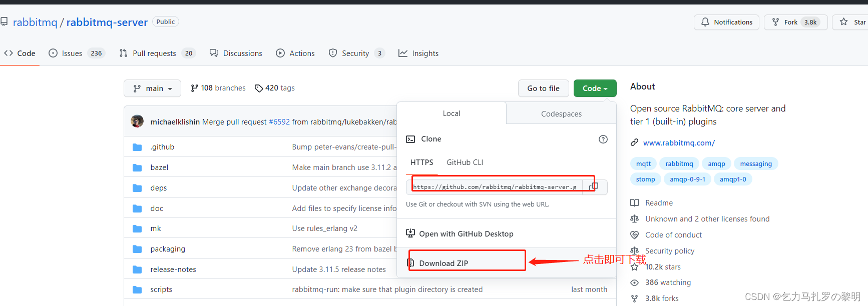
Task: Click the messaging topic tag
Action: 756,164
